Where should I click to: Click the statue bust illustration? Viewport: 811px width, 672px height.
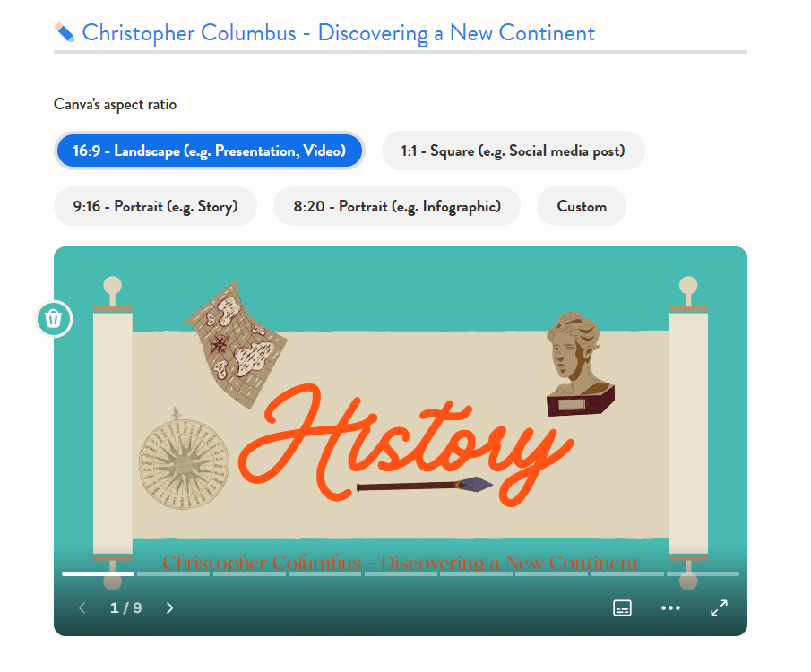pos(578,363)
